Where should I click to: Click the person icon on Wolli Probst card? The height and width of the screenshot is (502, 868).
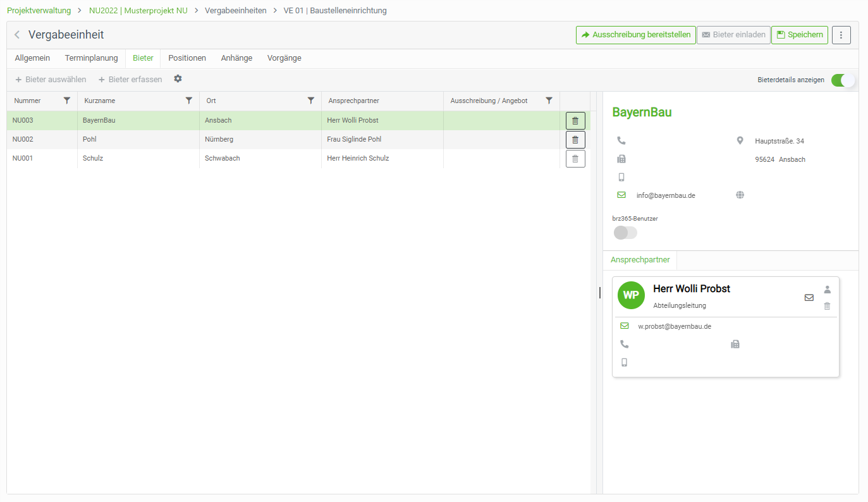828,290
